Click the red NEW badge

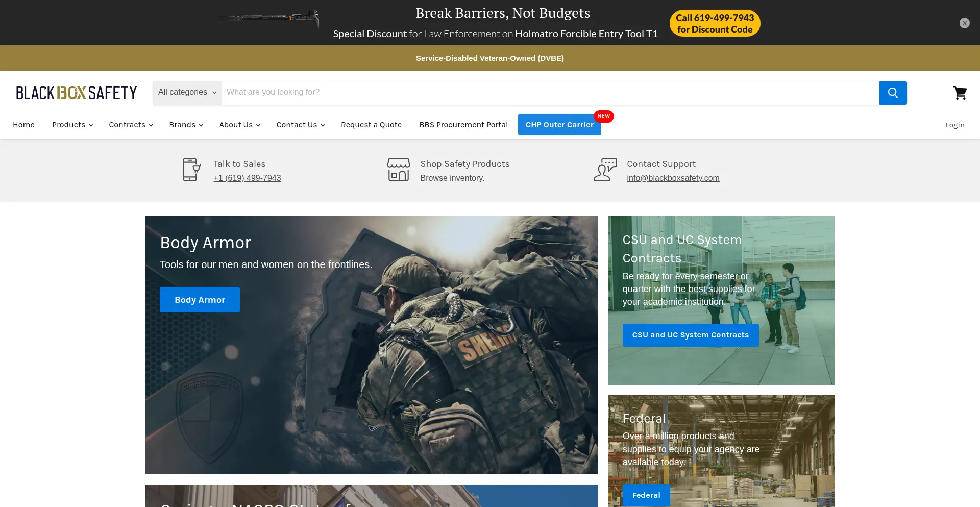tap(604, 116)
